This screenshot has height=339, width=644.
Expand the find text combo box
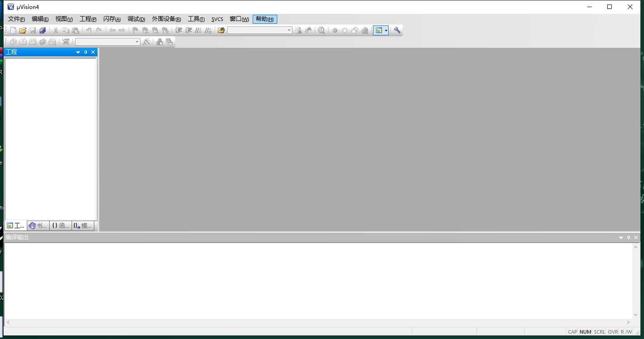click(x=289, y=30)
